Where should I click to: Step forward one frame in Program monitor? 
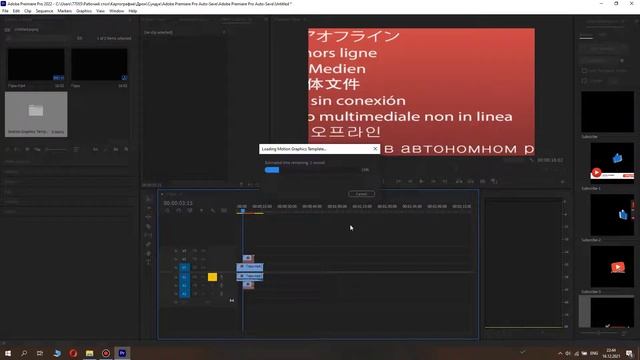click(x=433, y=181)
